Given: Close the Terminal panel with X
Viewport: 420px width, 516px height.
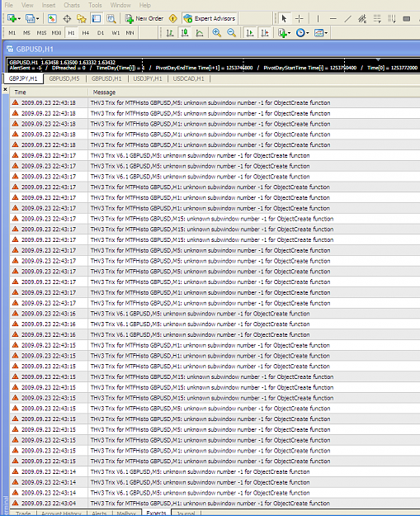Looking at the screenshot, I should (5, 89).
